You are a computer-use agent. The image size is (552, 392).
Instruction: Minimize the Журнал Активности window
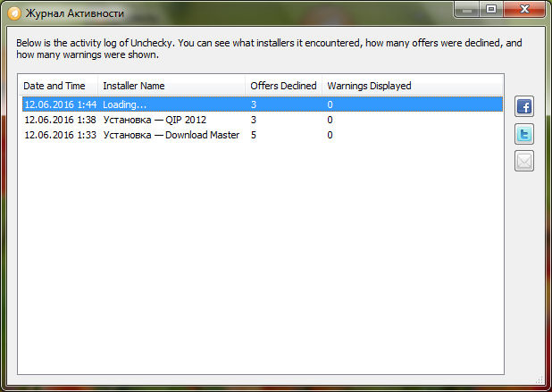pyautogui.click(x=467, y=10)
